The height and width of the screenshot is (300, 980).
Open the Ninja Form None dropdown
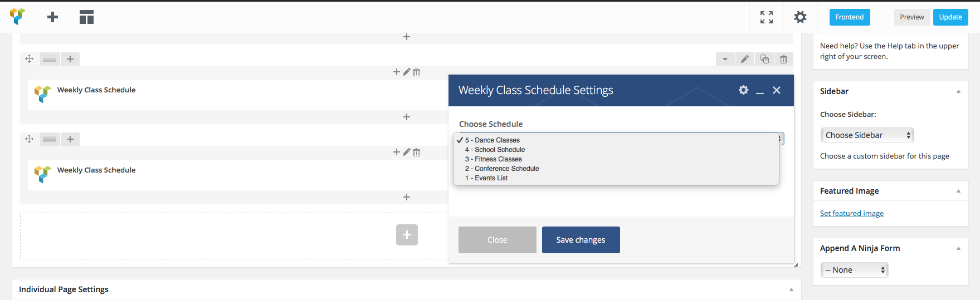click(854, 270)
